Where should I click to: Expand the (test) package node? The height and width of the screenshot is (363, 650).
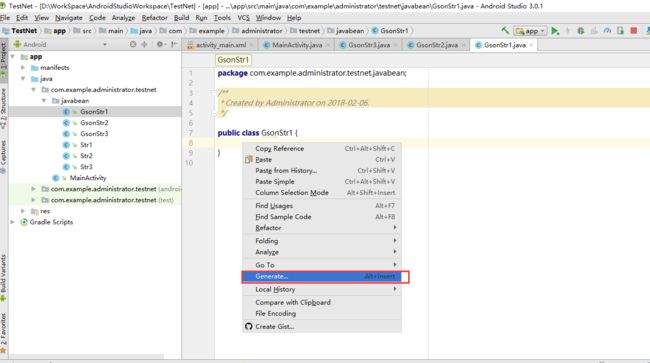click(33, 200)
